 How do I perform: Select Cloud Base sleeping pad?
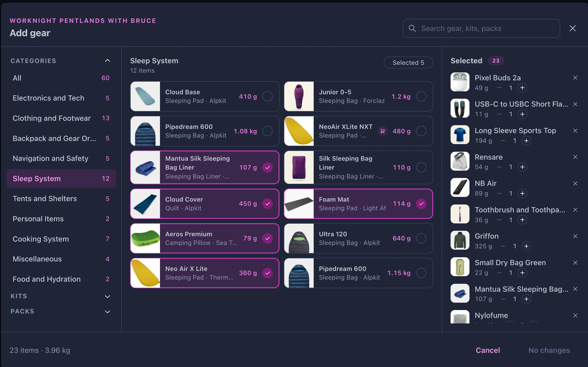[x=268, y=96]
